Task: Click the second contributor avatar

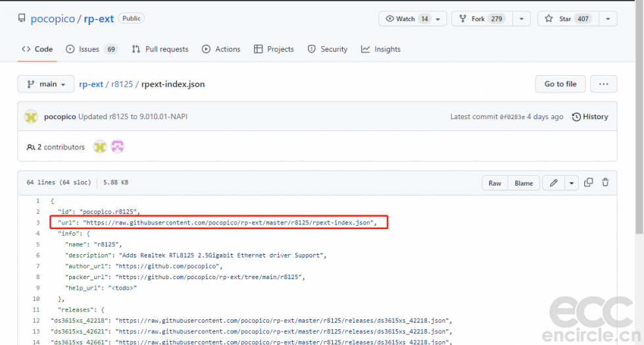Action: [117, 147]
